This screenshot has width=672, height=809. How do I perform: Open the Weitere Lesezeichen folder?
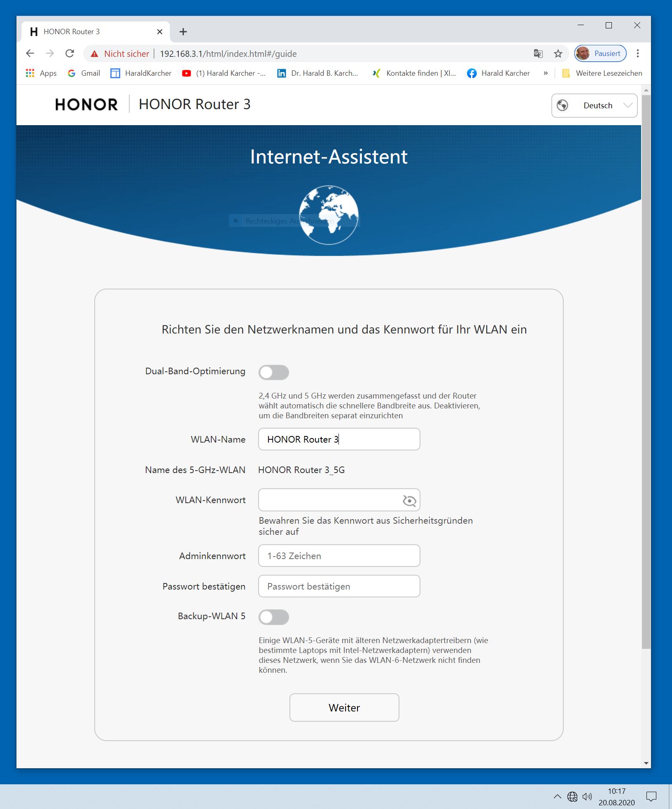[602, 73]
